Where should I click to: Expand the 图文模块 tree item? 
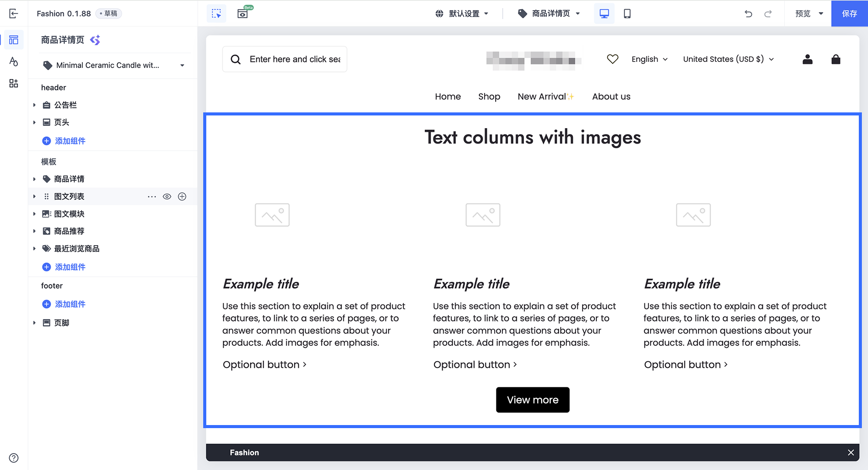click(x=34, y=214)
